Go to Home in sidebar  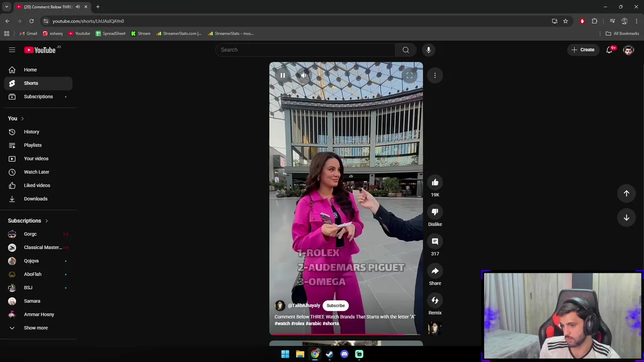(38, 70)
